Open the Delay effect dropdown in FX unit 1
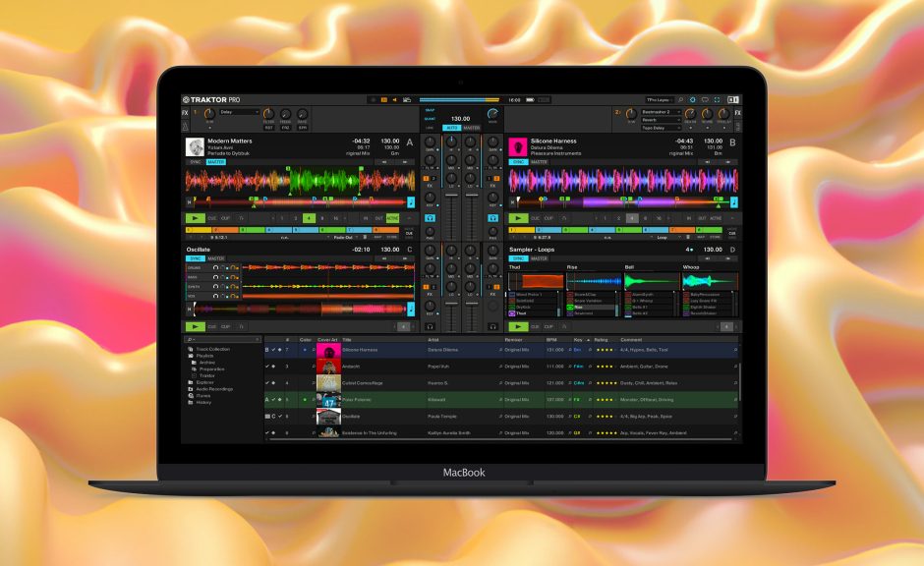 (239, 112)
